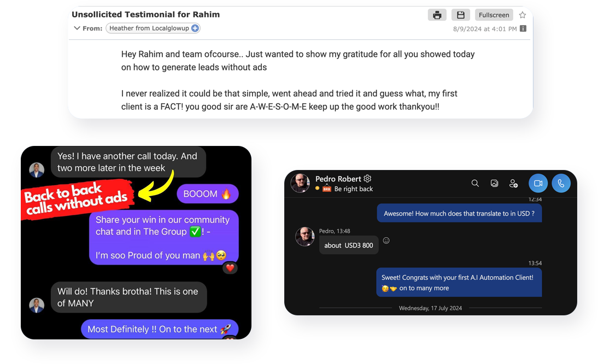Click Pedro Robert's profile picture in chat header
Screen dimensions: 598x364
[x=300, y=183]
